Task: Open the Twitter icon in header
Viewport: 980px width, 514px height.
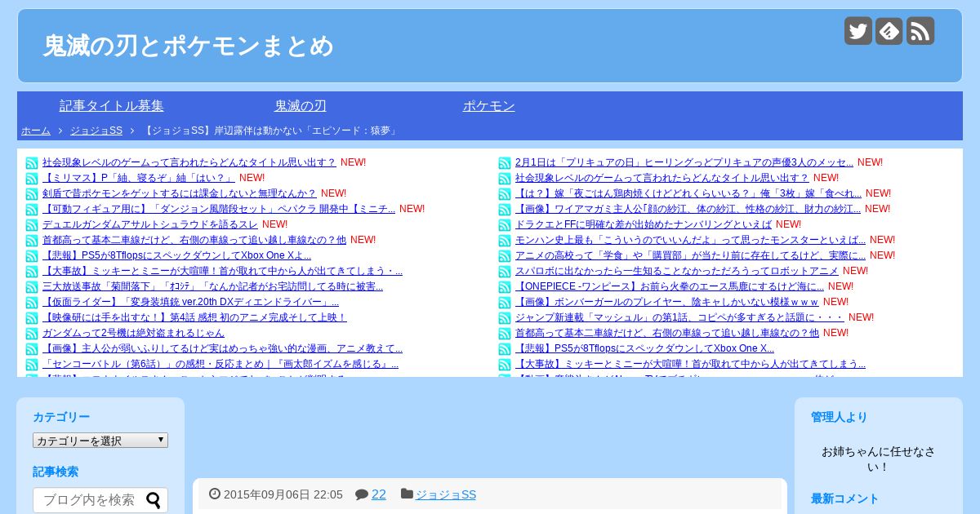Action: click(x=858, y=31)
